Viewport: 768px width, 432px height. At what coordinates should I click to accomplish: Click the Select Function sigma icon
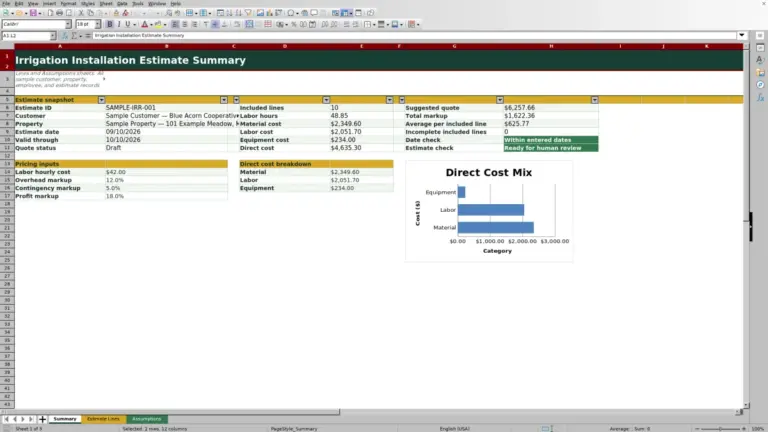[x=74, y=36]
